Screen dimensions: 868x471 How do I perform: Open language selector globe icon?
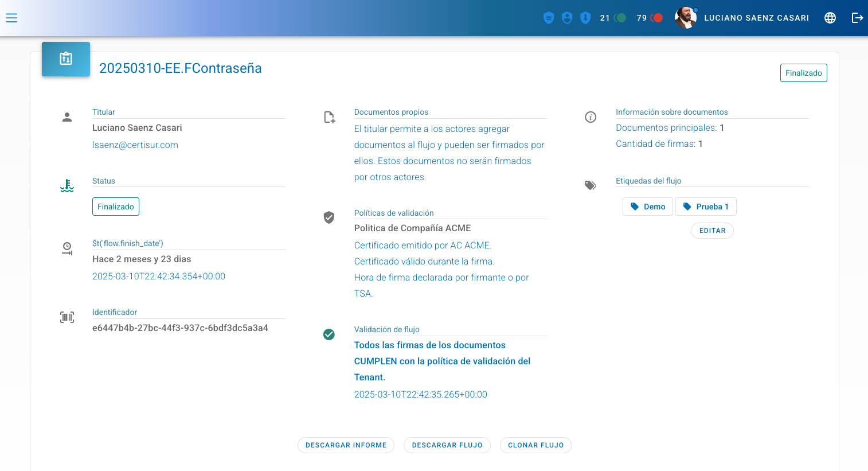(830, 18)
